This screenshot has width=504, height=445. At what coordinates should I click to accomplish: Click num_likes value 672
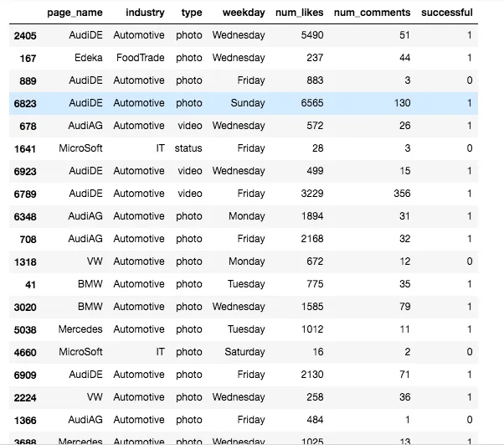point(315,261)
